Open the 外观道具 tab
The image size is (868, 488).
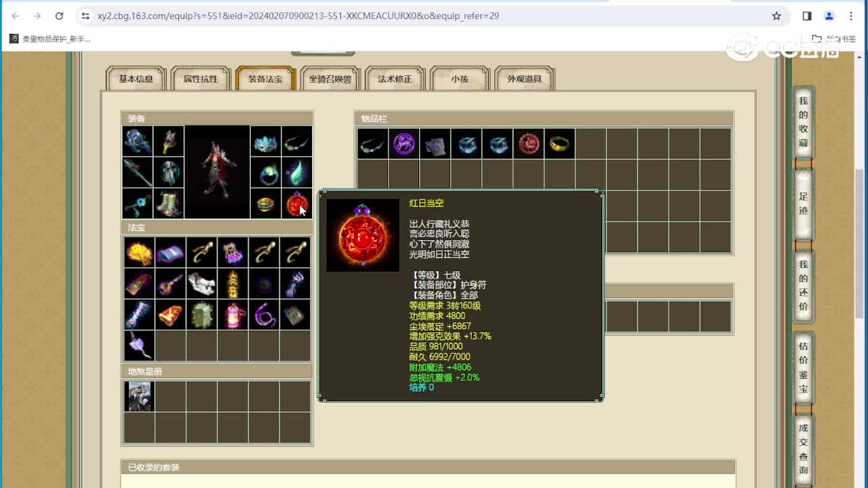pos(525,79)
